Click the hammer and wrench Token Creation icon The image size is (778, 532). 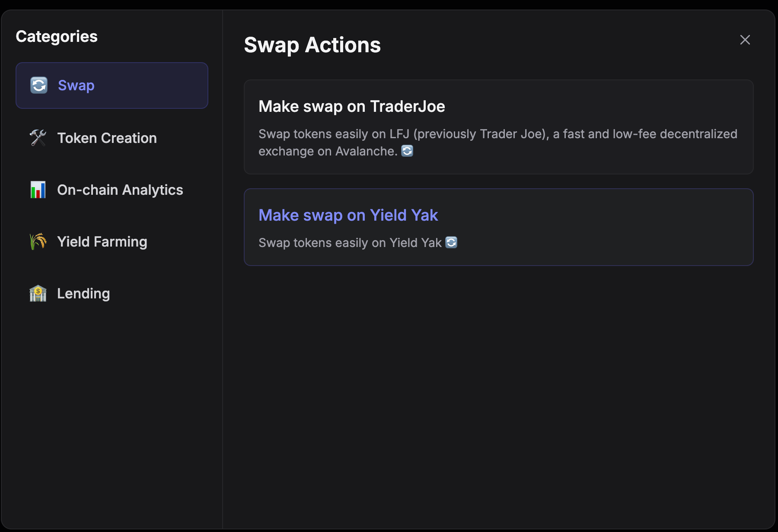click(x=38, y=138)
